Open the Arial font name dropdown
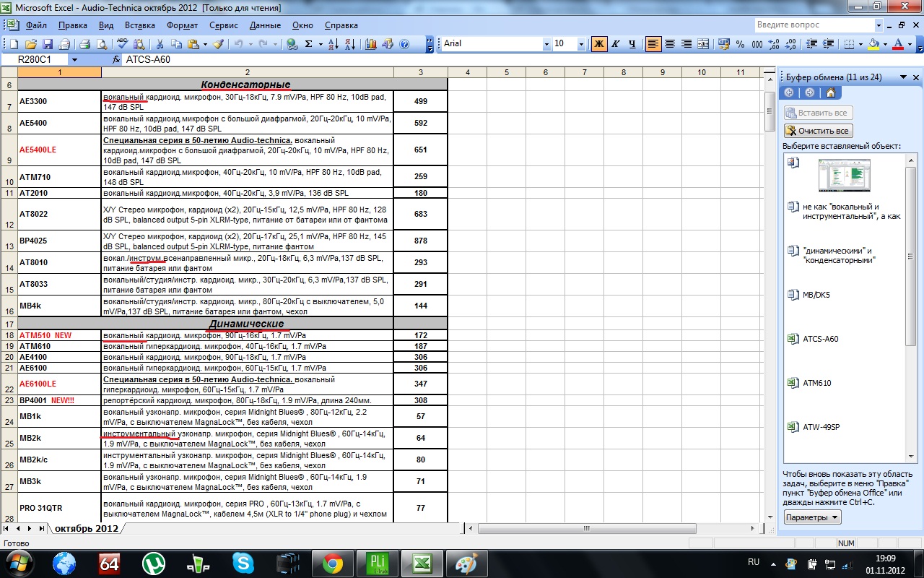The width and height of the screenshot is (924, 578). pos(546,44)
